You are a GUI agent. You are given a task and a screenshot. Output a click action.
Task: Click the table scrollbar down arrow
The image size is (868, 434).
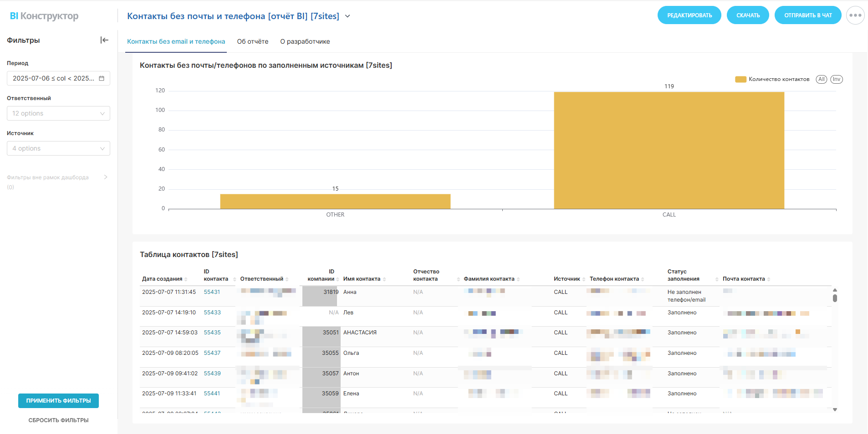coord(835,409)
